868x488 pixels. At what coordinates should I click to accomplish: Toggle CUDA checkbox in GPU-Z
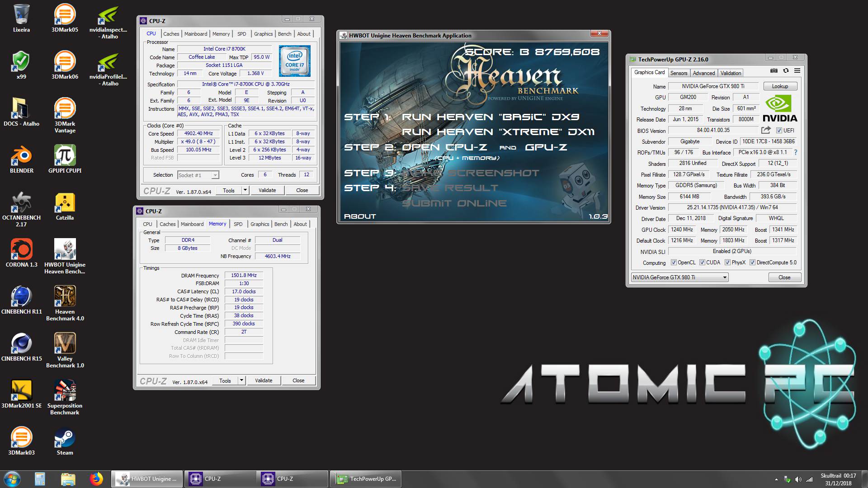702,263
